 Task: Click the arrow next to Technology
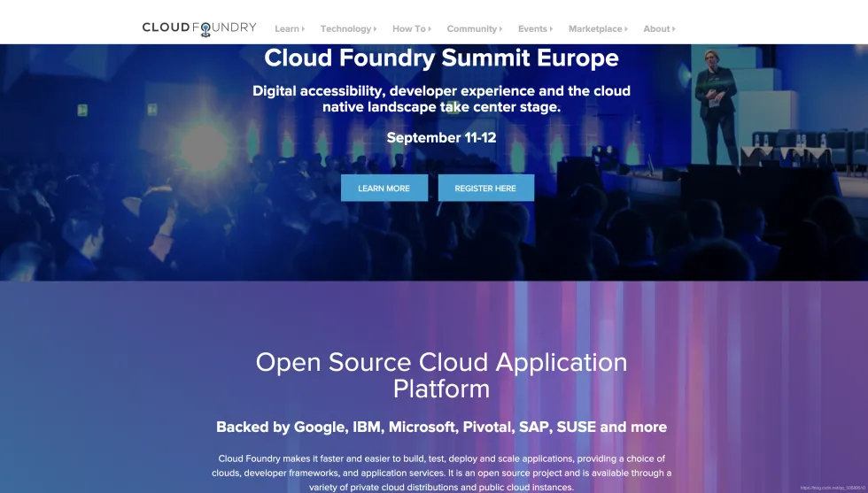click(375, 29)
